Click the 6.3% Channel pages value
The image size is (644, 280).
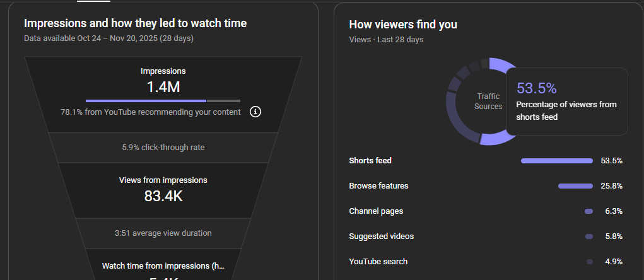(x=615, y=211)
